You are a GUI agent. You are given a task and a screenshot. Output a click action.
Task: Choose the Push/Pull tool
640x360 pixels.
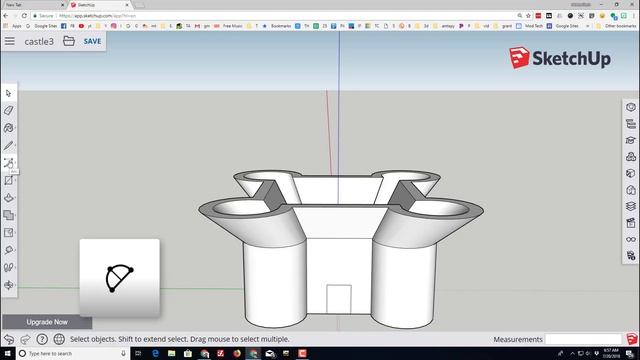[x=9, y=198]
